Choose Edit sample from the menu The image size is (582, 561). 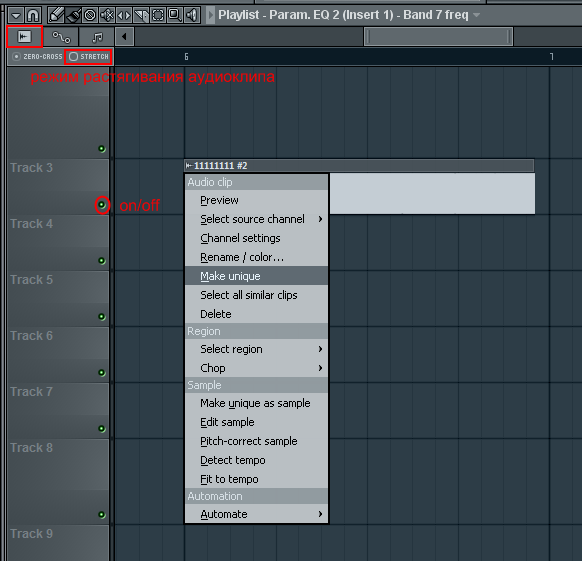256,422
